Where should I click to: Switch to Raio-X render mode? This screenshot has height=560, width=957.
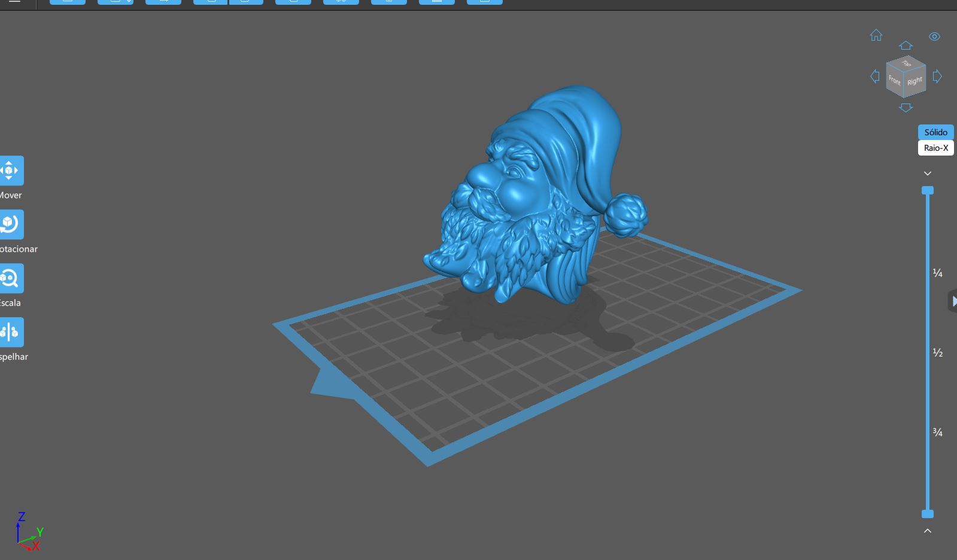(936, 148)
